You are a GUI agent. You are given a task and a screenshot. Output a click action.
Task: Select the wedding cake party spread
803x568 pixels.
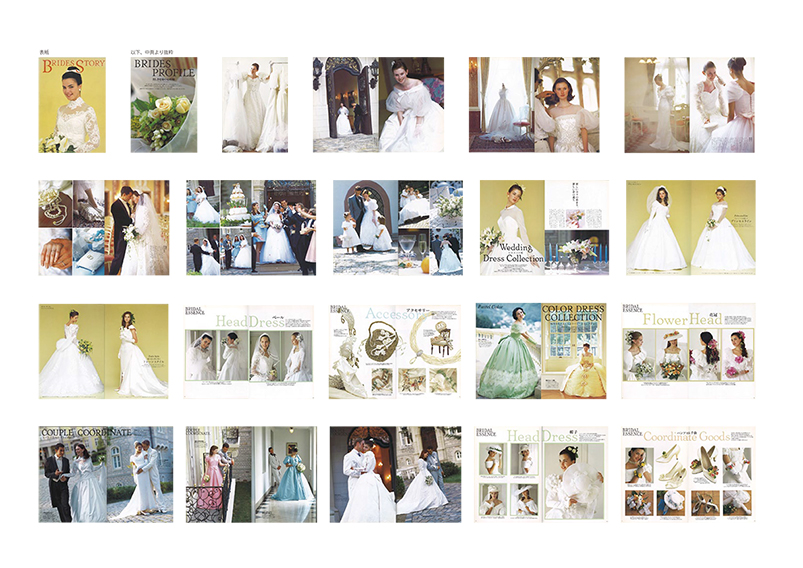pyautogui.click(x=251, y=228)
